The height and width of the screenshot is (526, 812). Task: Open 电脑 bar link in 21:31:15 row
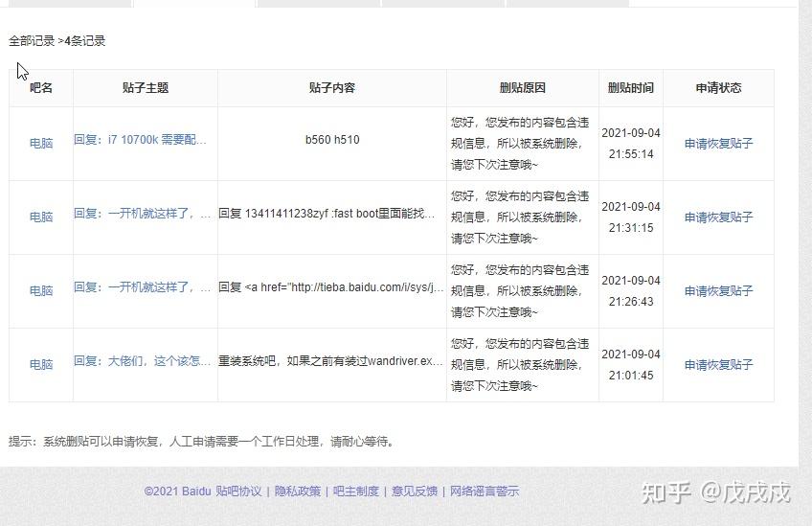click(41, 217)
